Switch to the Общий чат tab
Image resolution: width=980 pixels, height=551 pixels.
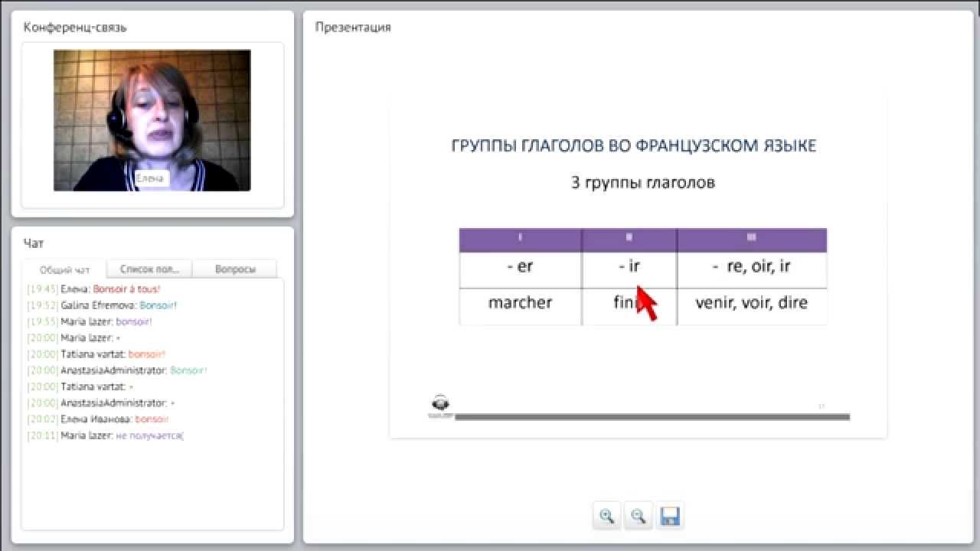pyautogui.click(x=64, y=269)
